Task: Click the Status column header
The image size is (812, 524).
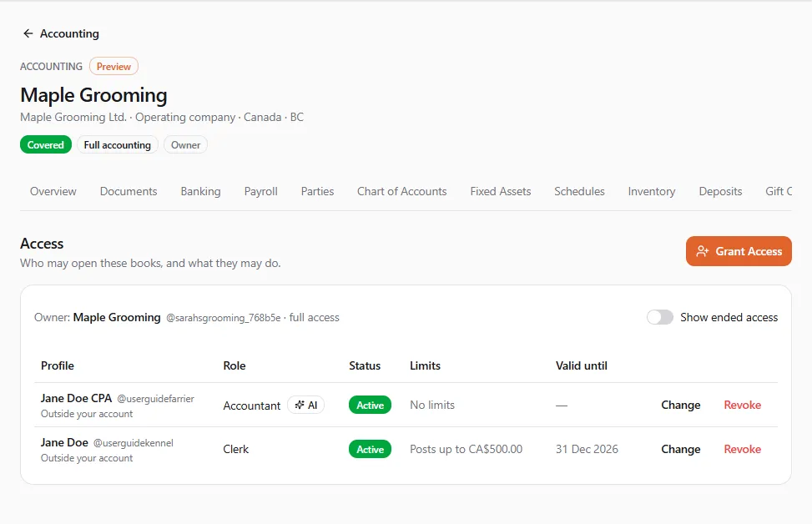Action: pos(365,365)
